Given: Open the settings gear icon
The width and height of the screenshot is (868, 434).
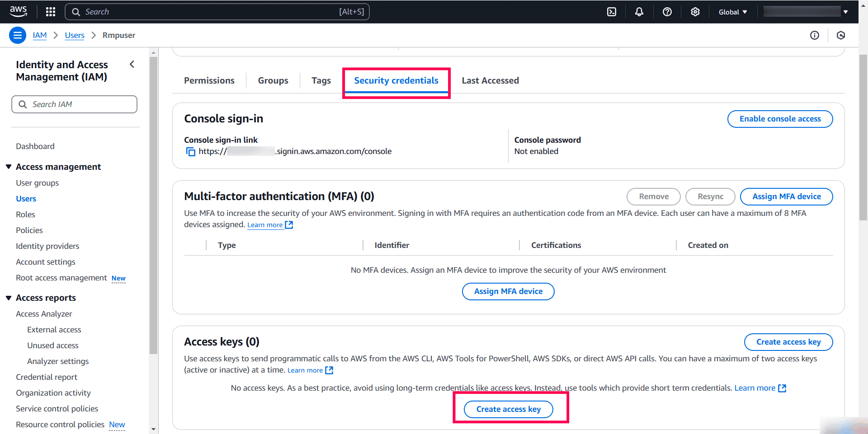Looking at the screenshot, I should point(695,11).
